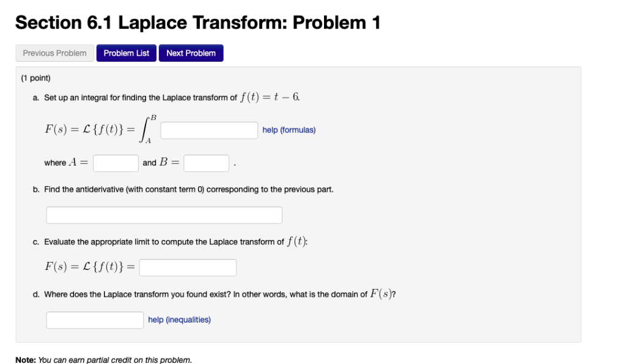Viewport: 626px width, 364px height.
Task: Open the Problem List
Action: 126,53
